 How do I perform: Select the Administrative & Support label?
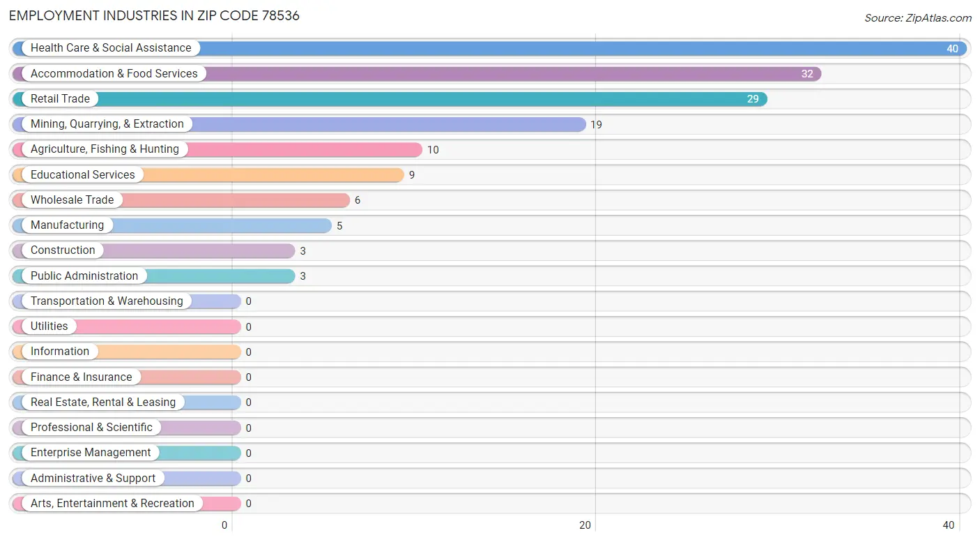tap(93, 479)
